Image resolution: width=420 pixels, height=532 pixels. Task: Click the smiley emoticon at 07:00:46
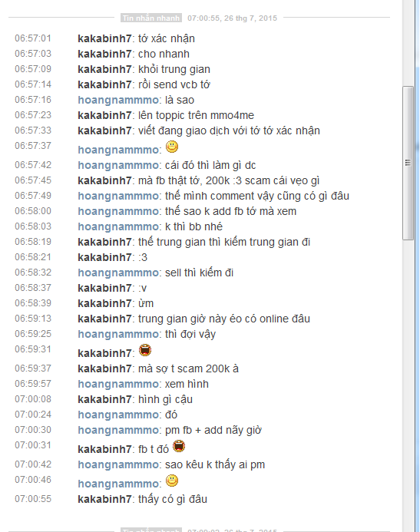click(x=172, y=481)
